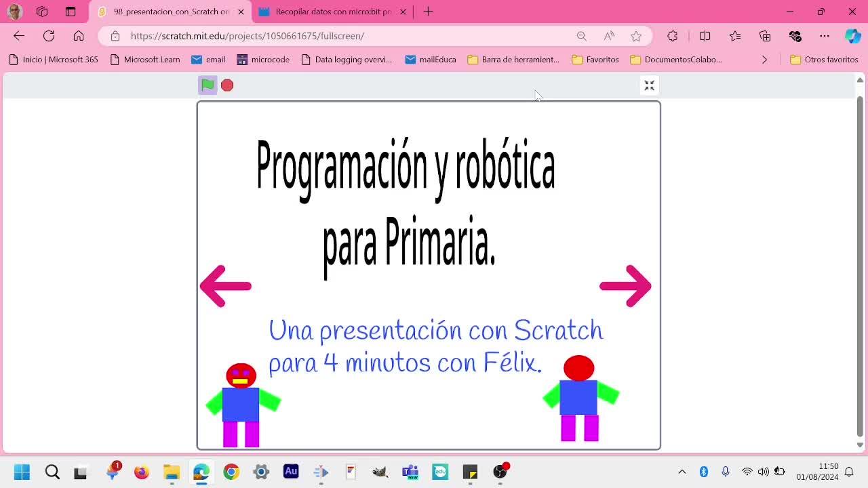
Task: Exit Scratch full screen mode
Action: [x=649, y=85]
